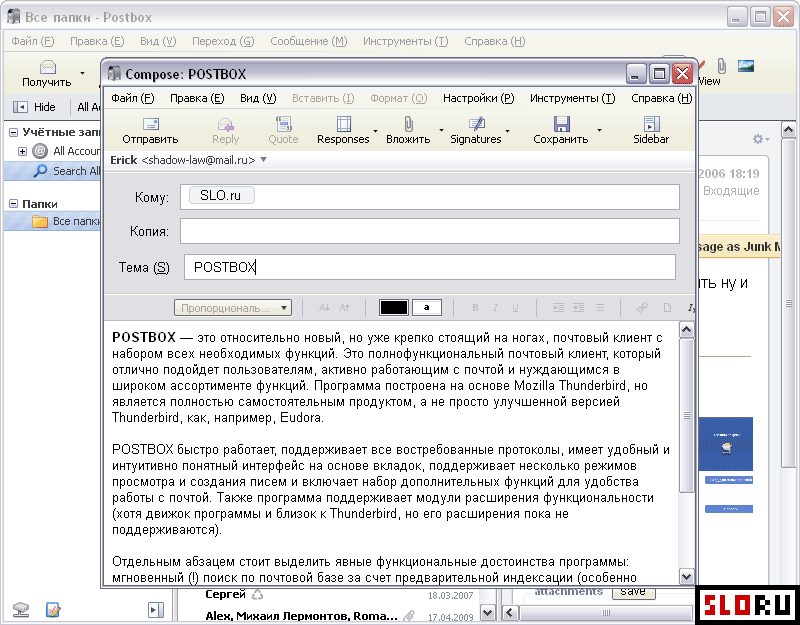Open the Вид menu in the Compose window

[258, 98]
